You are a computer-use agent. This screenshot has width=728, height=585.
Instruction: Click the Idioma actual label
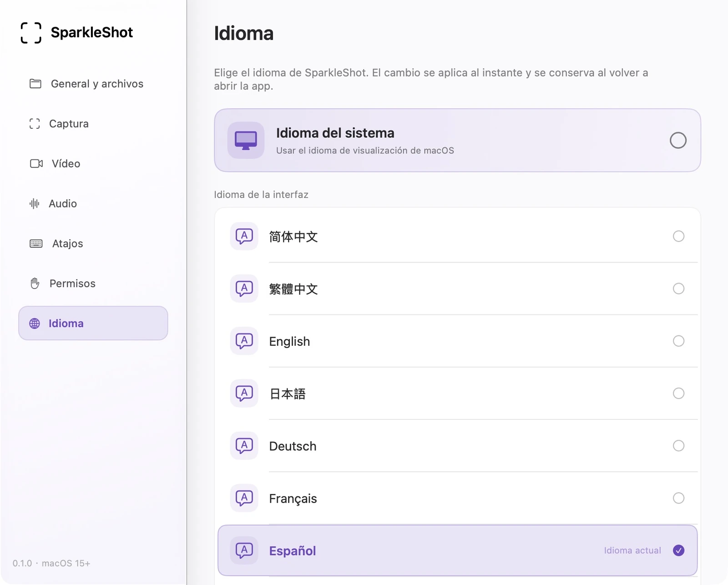(x=632, y=550)
